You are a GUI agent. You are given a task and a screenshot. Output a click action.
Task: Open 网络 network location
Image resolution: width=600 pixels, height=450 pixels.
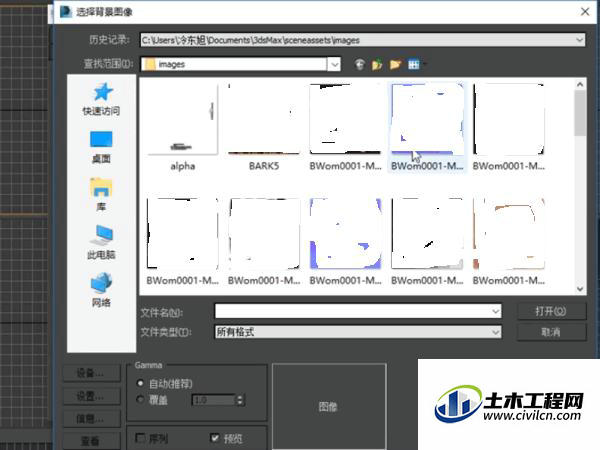[101, 290]
